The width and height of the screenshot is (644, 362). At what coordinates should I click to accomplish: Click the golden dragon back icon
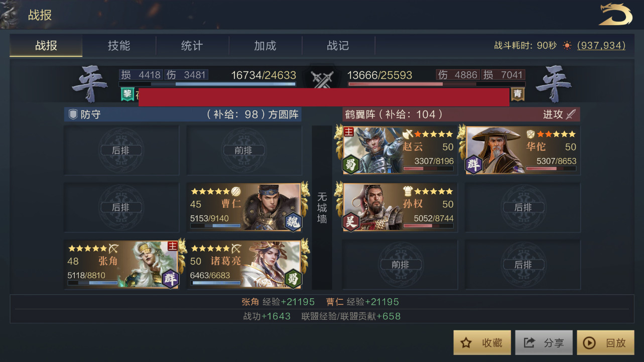615,14
